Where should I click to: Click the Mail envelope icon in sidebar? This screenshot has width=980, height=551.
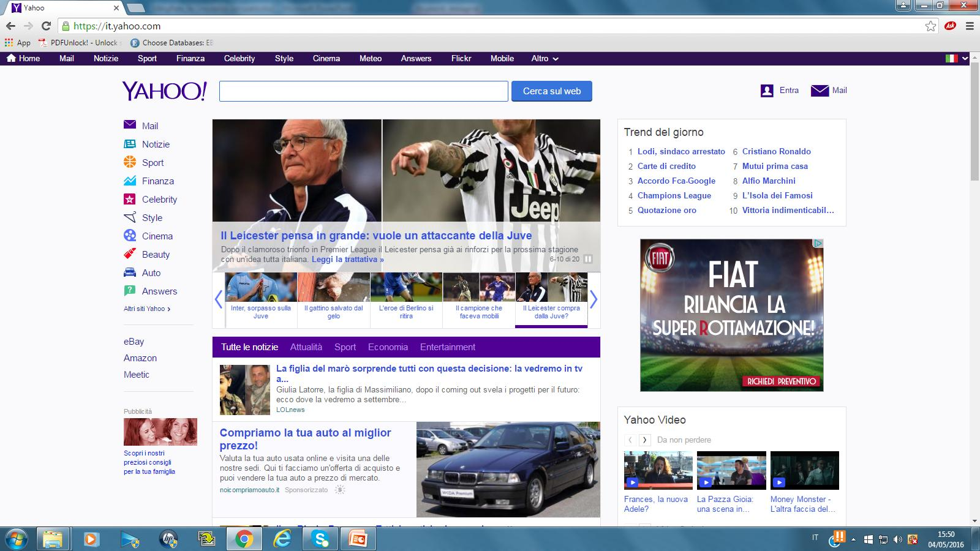[x=130, y=125]
